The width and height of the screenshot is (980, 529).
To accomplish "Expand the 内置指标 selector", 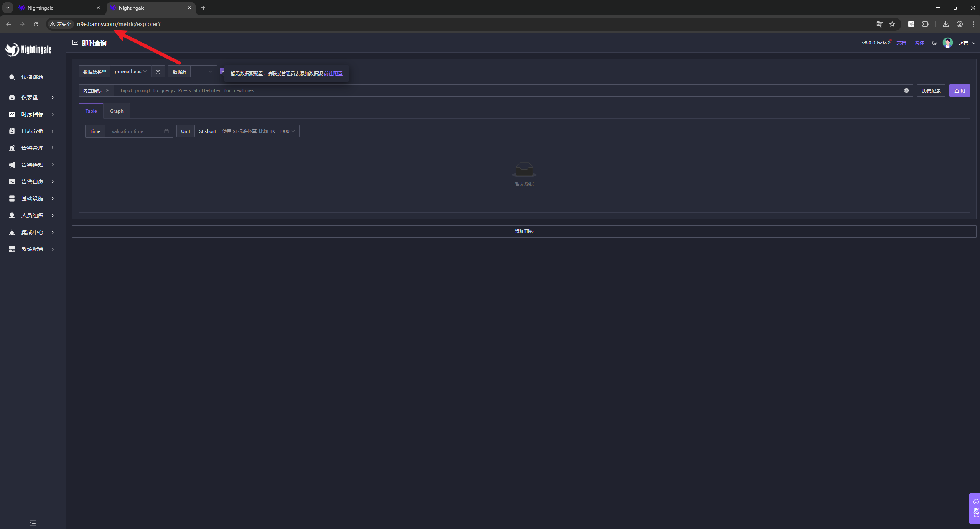I will pos(96,90).
